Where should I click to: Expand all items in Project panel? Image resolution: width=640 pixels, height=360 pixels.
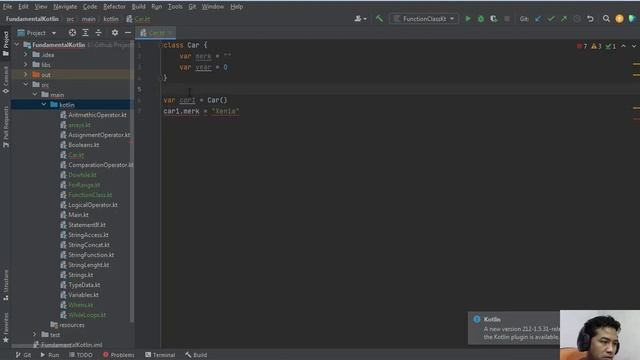point(85,33)
